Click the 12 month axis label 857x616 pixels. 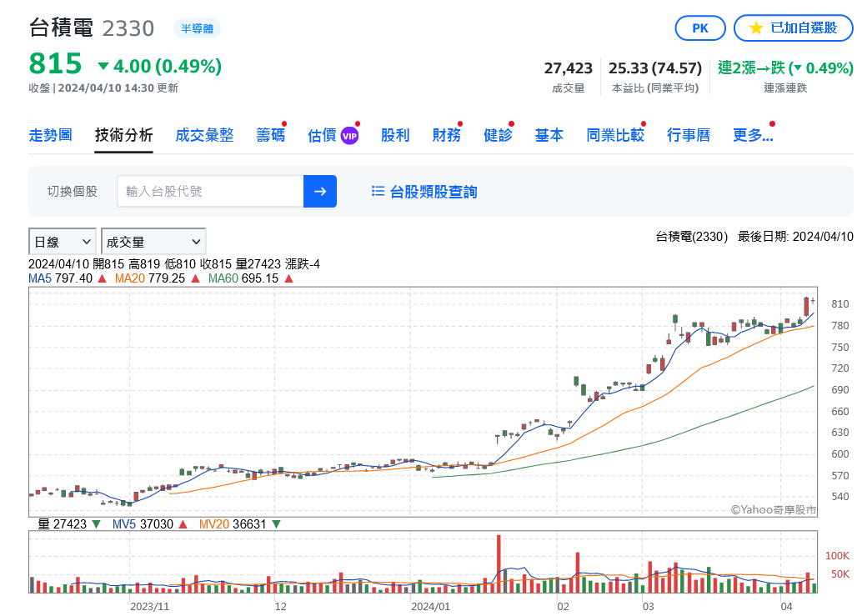point(280,606)
